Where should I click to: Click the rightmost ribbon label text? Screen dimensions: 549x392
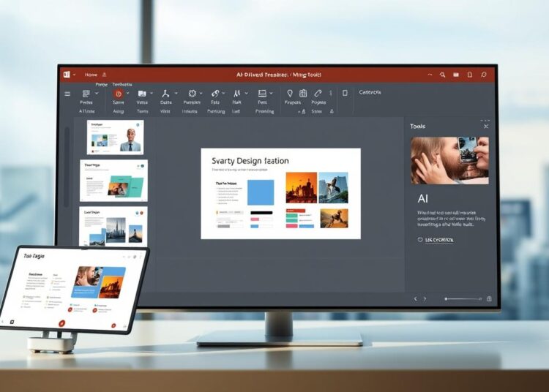pos(370,93)
